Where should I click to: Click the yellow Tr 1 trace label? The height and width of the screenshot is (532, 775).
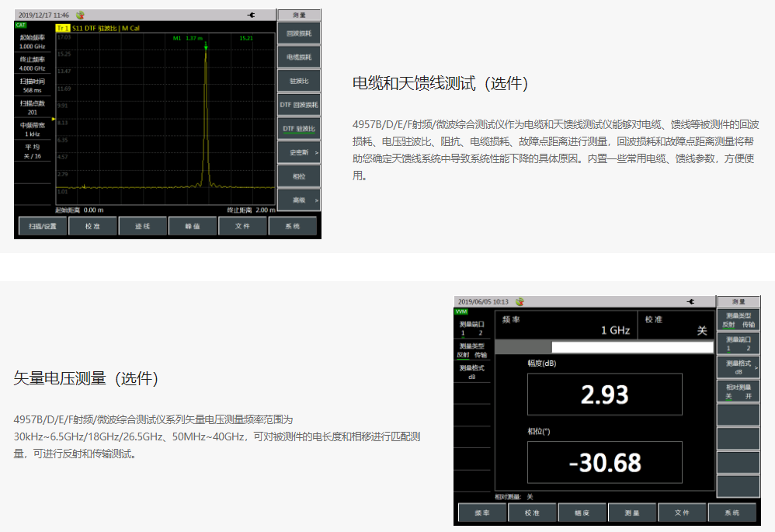point(62,28)
